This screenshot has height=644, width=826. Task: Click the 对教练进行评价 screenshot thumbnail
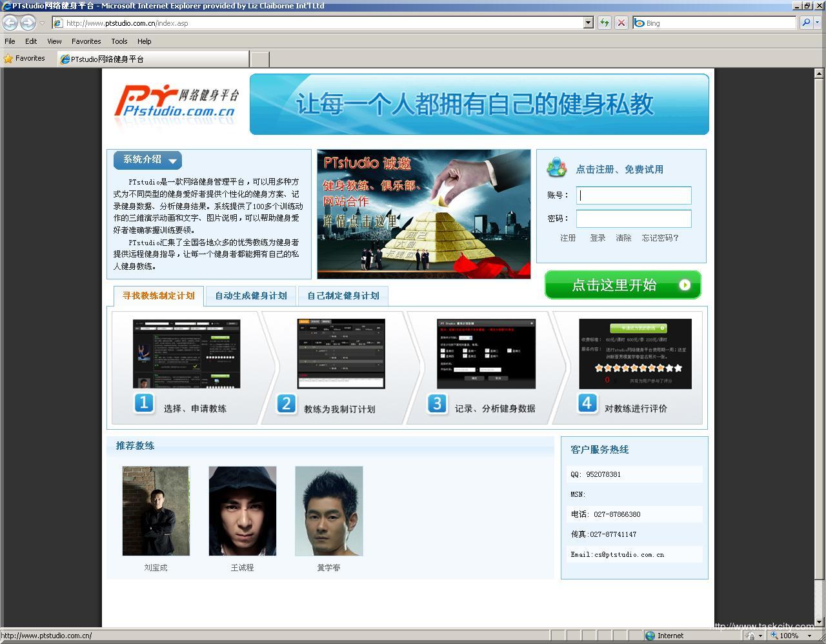click(635, 354)
